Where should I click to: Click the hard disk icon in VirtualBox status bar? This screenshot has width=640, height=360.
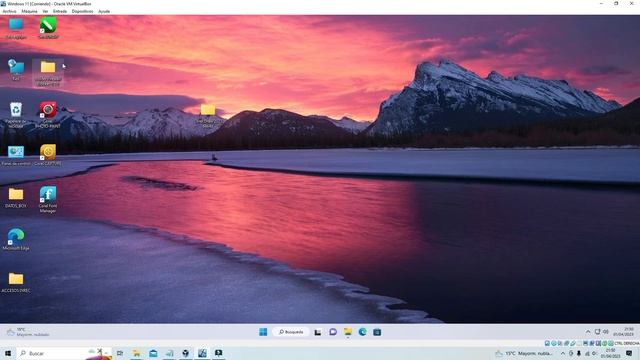tap(547, 343)
